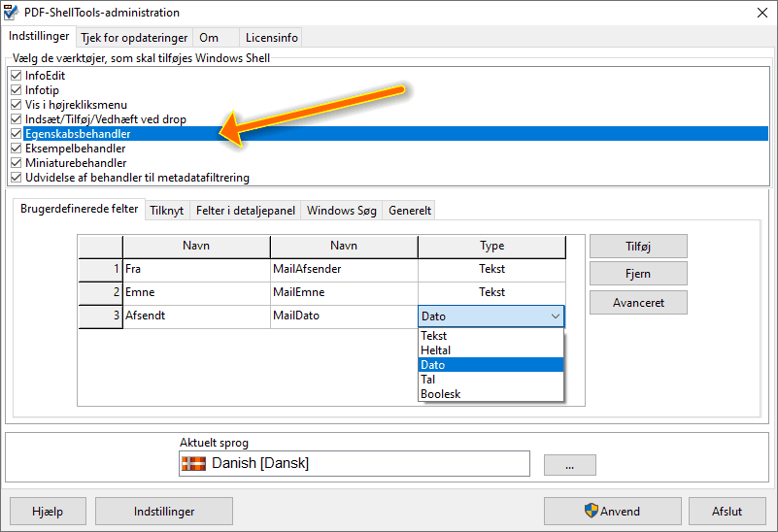Choose Tal from the type list
This screenshot has width=778, height=532.
tap(490, 380)
